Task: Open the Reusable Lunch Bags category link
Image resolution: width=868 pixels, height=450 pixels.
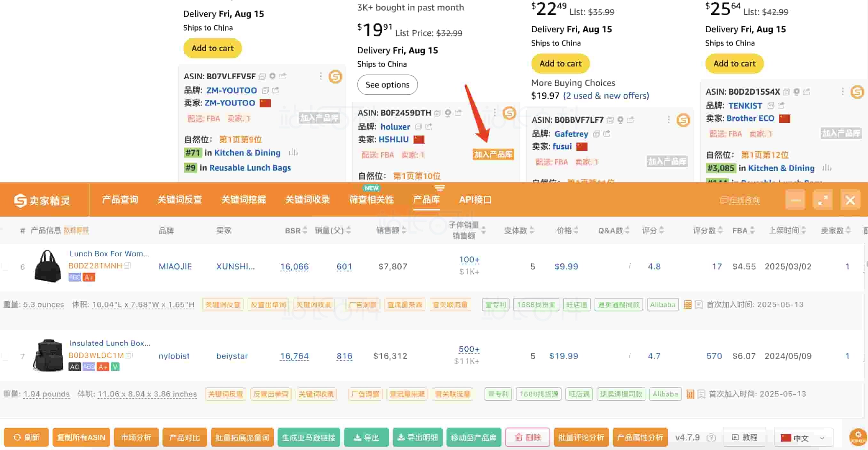Action: tap(250, 168)
